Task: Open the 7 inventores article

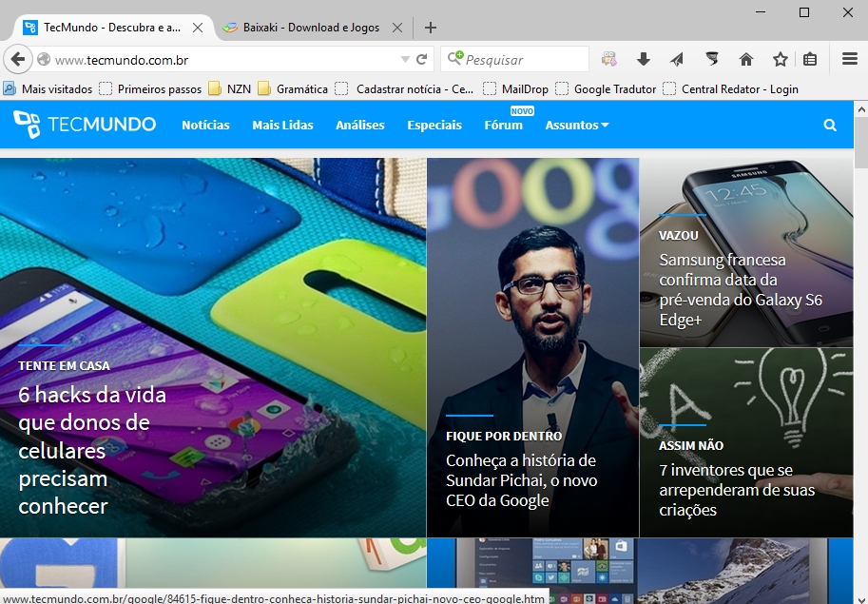Action: point(737,490)
